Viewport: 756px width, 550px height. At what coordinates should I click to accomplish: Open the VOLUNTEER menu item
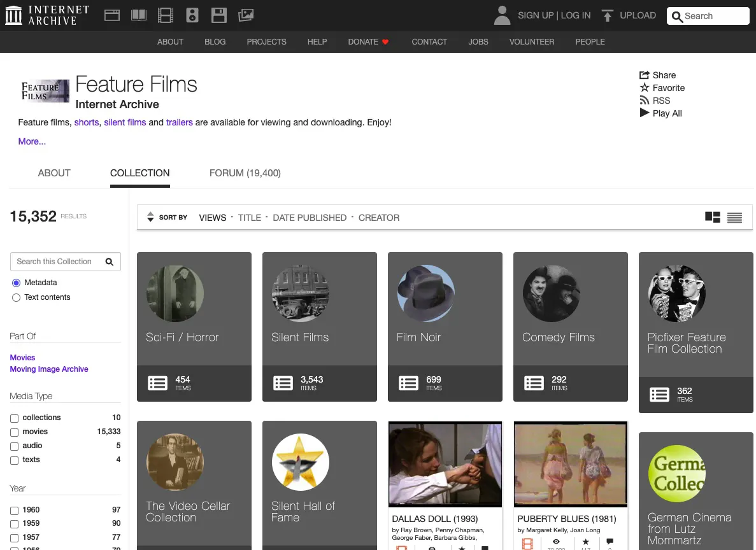tap(532, 42)
